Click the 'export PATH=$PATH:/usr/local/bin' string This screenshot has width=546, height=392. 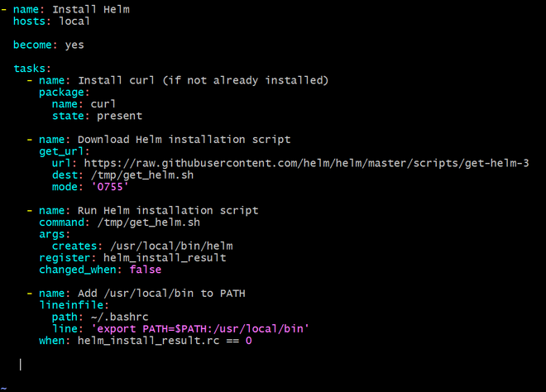pyautogui.click(x=200, y=329)
